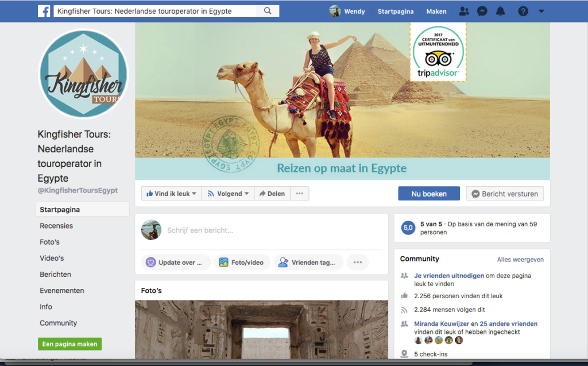Open the help question mark icon
Screen dimensions: 588x366
click(523, 11)
